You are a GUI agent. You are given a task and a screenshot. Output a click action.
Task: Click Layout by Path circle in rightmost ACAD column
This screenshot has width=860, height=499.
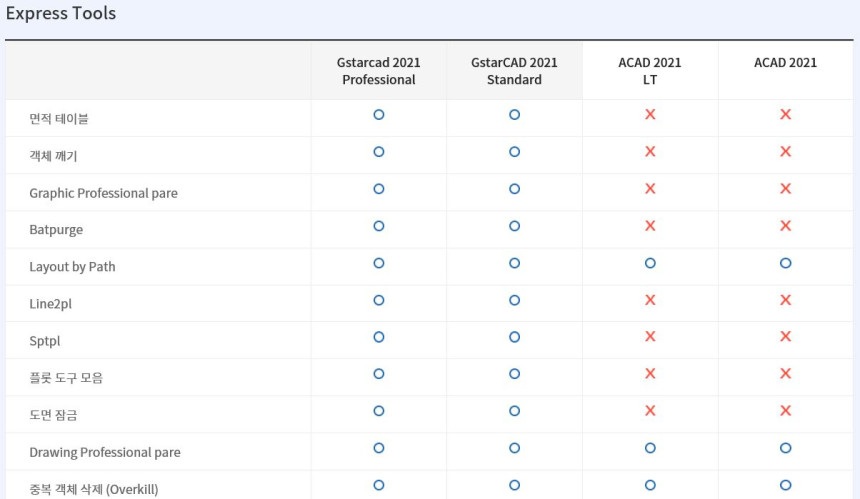point(785,263)
